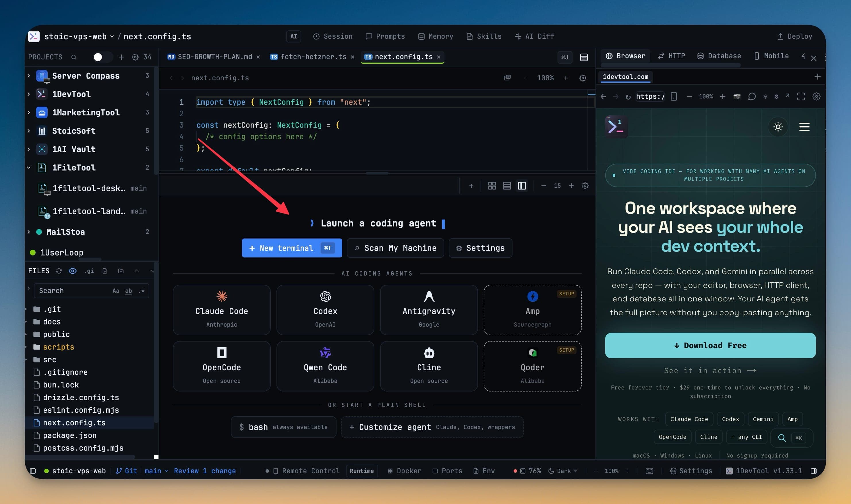The width and height of the screenshot is (851, 504).
Task: Expand MailStoa project group
Action: pos(29,232)
